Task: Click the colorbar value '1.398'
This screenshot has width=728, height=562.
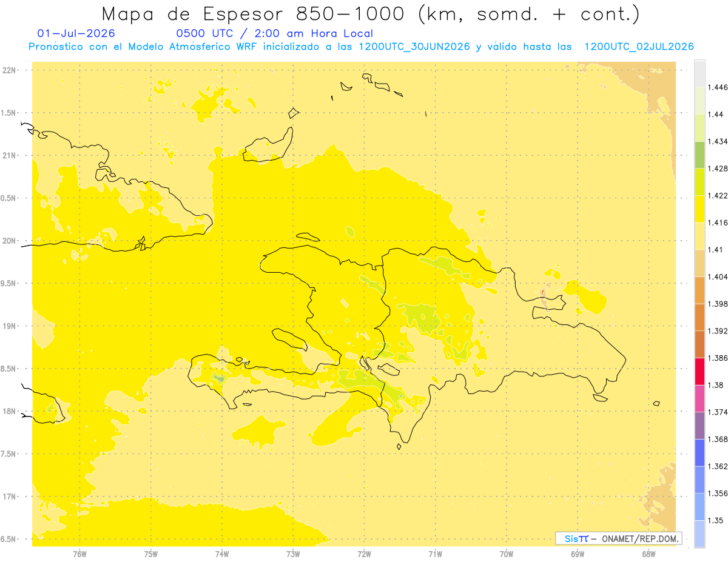Action: coord(718,304)
